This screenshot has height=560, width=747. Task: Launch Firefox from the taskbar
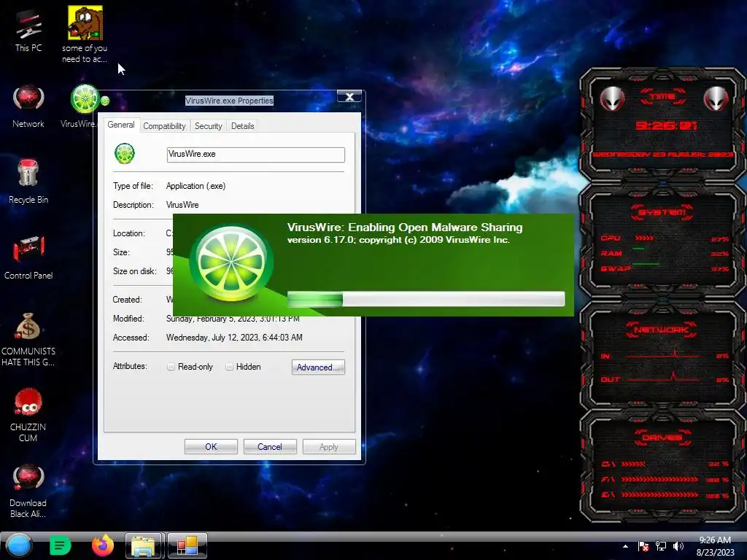(x=102, y=545)
